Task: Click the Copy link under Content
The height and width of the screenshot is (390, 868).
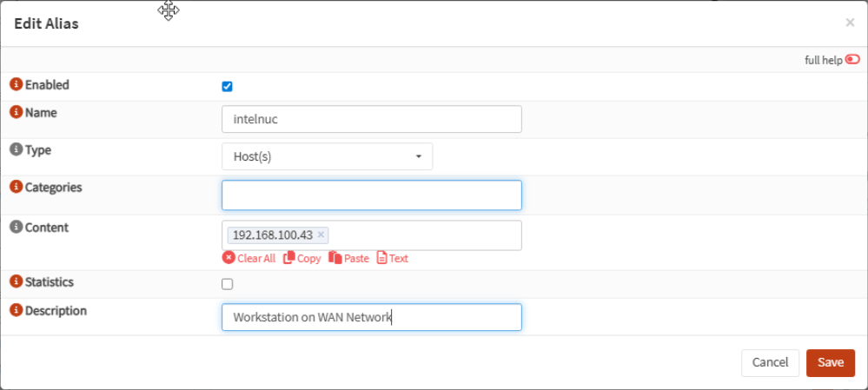Action: (x=302, y=258)
